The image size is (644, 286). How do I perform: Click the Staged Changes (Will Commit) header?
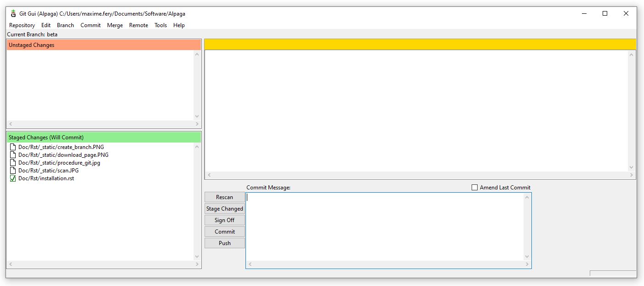pos(104,137)
